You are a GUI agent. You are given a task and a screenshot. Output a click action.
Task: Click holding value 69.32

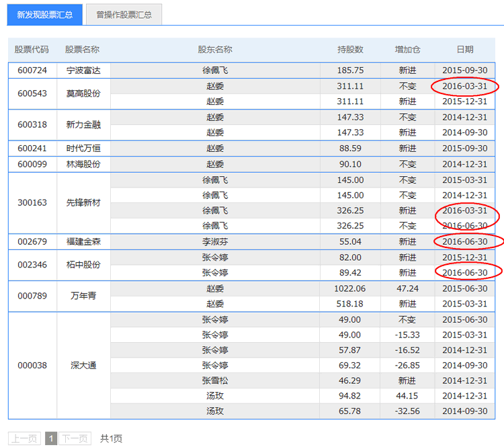click(x=349, y=366)
